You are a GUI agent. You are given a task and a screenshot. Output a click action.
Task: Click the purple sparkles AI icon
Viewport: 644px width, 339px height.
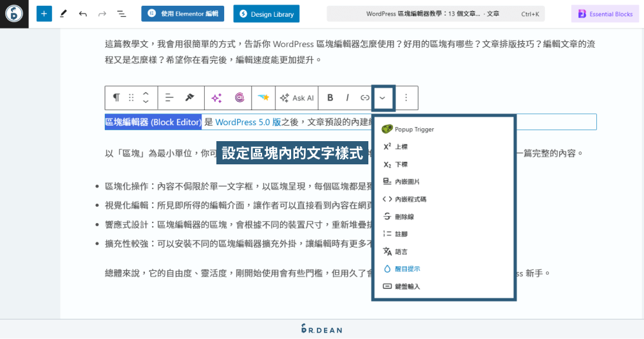point(216,97)
